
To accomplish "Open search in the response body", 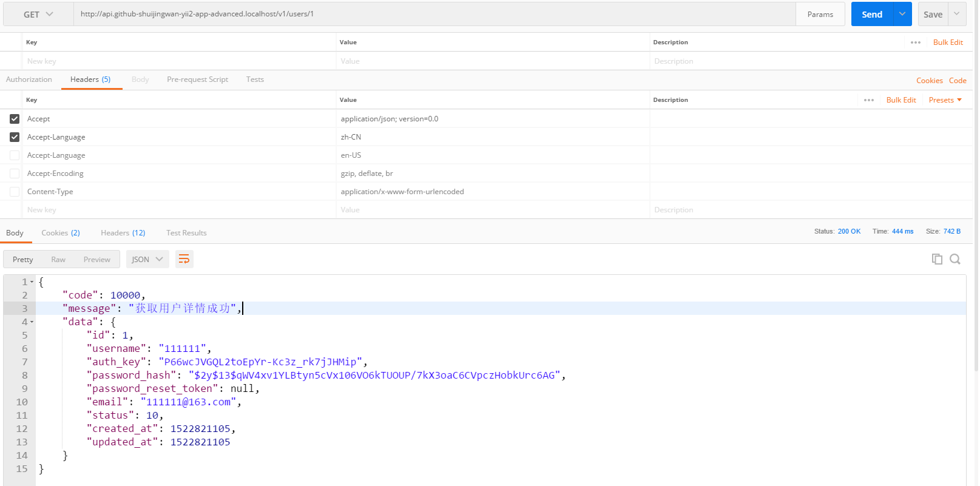I will tap(955, 259).
